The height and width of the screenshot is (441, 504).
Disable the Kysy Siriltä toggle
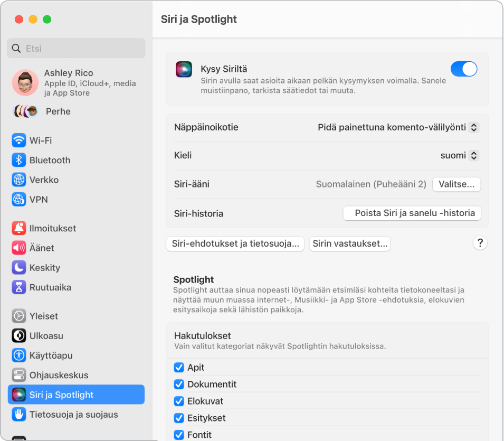tap(463, 69)
